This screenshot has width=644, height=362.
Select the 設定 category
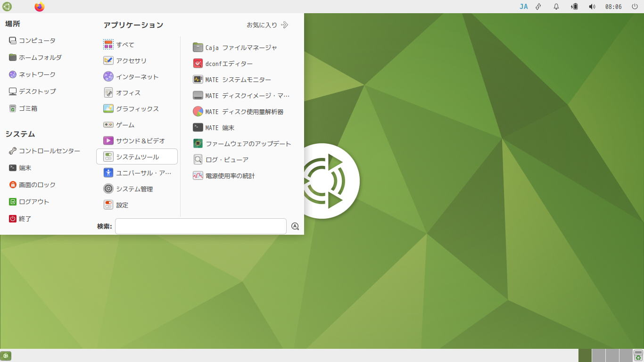(137, 205)
